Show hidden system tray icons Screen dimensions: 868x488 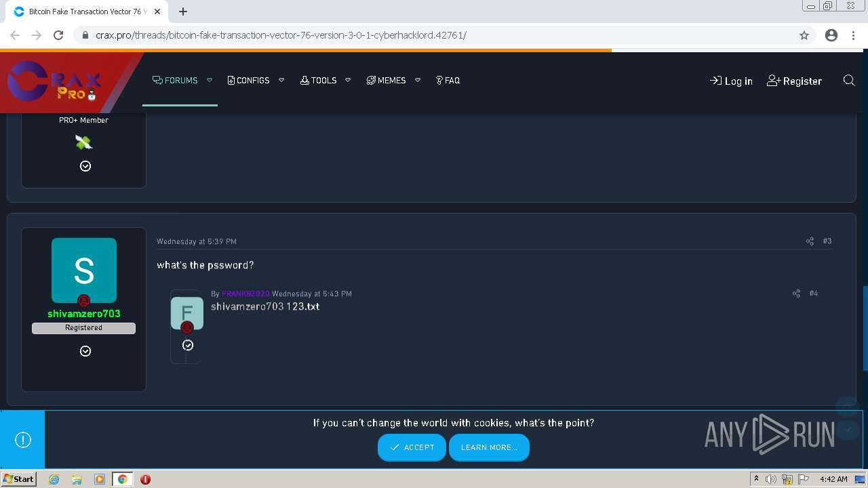pos(756,479)
